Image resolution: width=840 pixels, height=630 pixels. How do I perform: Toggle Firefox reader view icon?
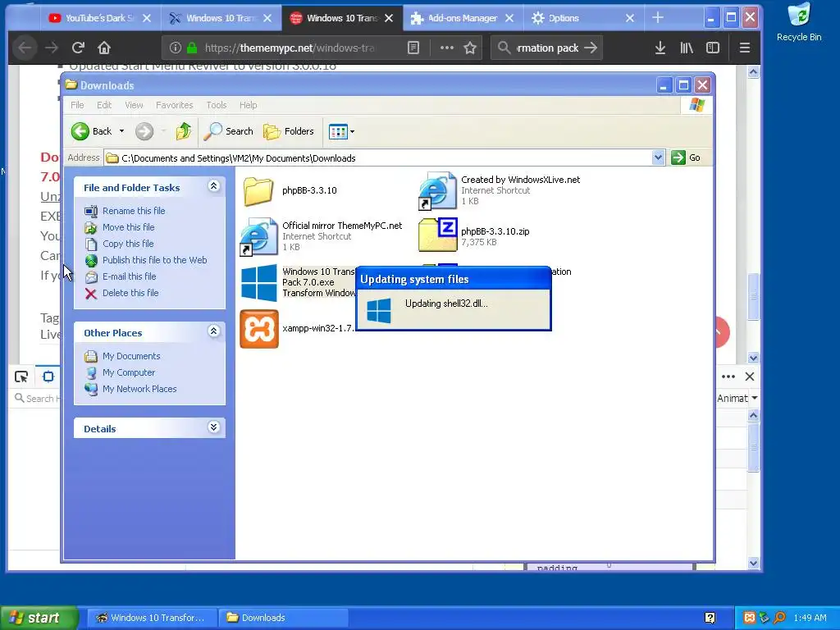coord(413,48)
